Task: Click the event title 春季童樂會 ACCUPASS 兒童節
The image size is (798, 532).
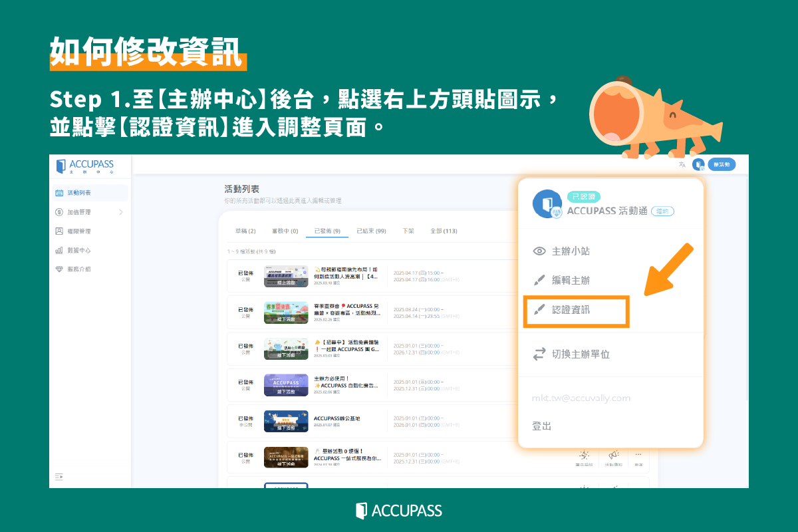Action: pyautogui.click(x=346, y=309)
